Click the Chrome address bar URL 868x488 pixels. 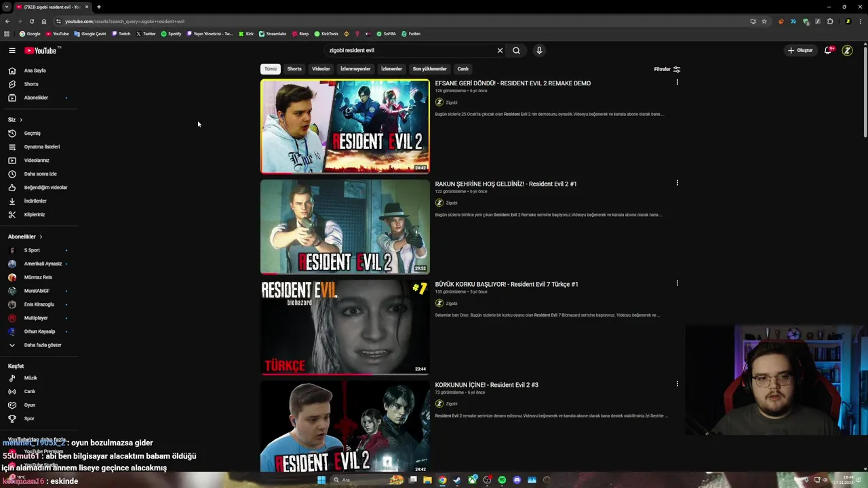(125, 21)
